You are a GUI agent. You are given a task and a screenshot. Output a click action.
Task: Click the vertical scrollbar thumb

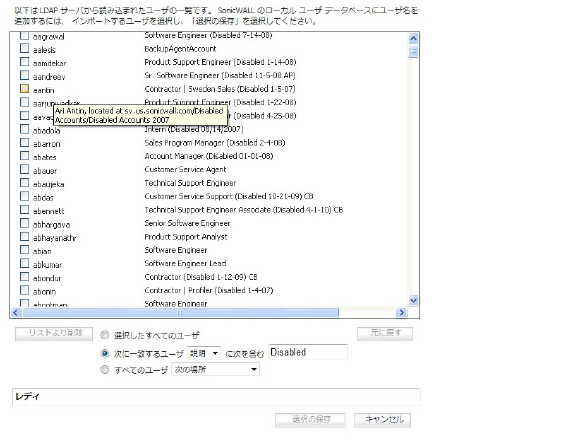[x=413, y=52]
